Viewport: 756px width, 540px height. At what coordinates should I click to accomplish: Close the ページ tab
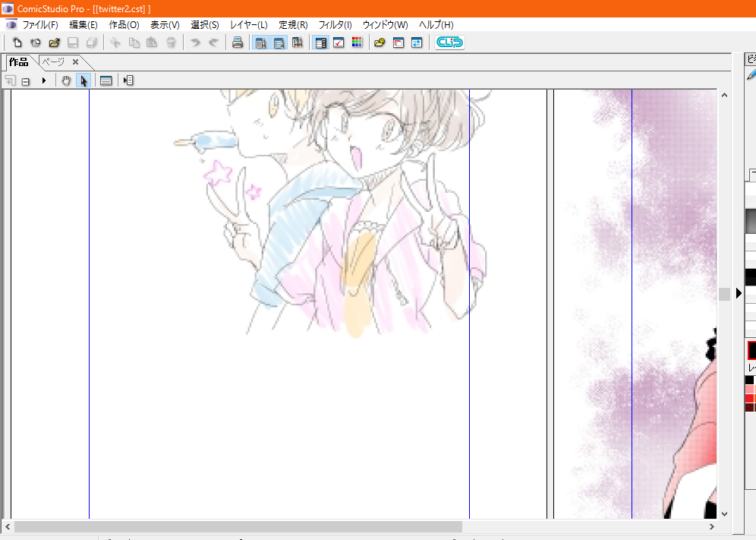point(75,62)
